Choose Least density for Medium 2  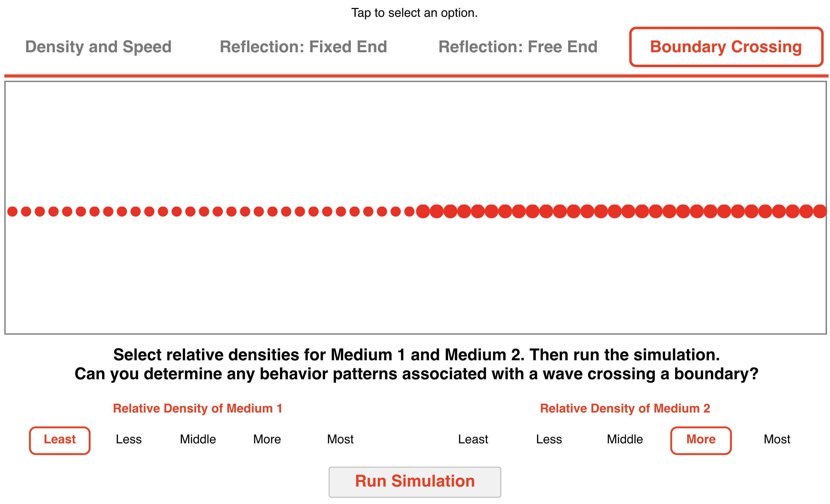473,439
